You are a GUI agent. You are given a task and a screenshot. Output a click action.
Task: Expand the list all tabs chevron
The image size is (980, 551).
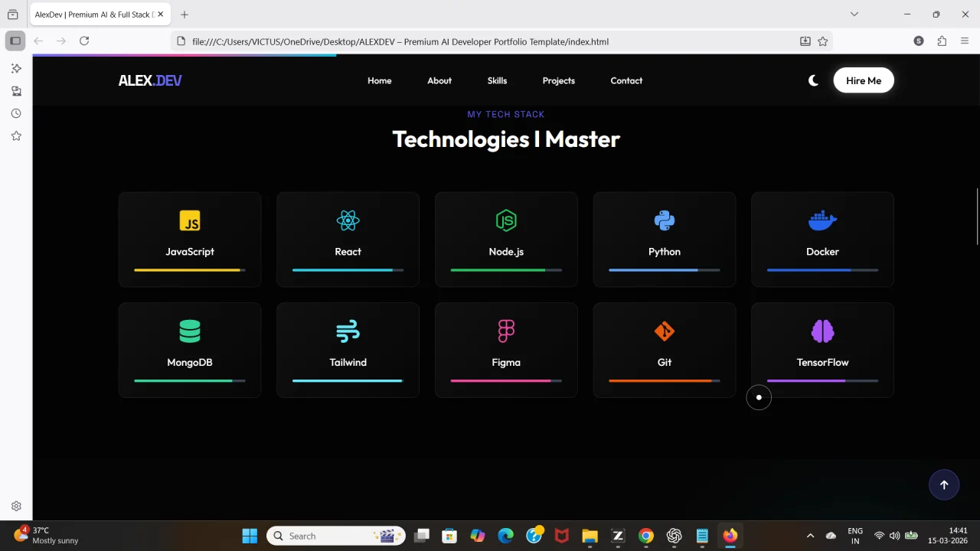854,14
